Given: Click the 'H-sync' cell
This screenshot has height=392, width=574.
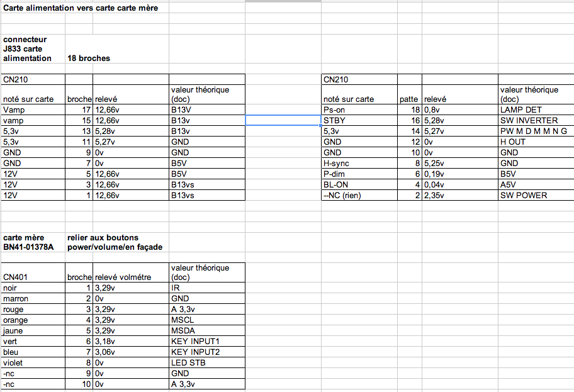Looking at the screenshot, I should click(x=359, y=163).
